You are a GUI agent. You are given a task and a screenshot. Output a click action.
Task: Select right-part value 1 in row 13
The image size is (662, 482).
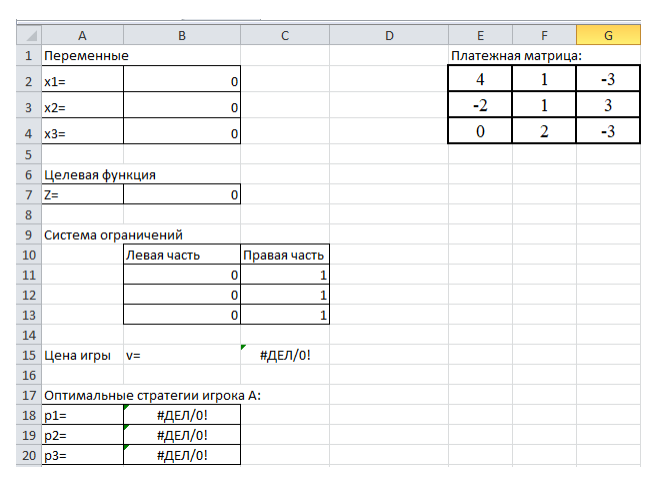click(x=285, y=315)
